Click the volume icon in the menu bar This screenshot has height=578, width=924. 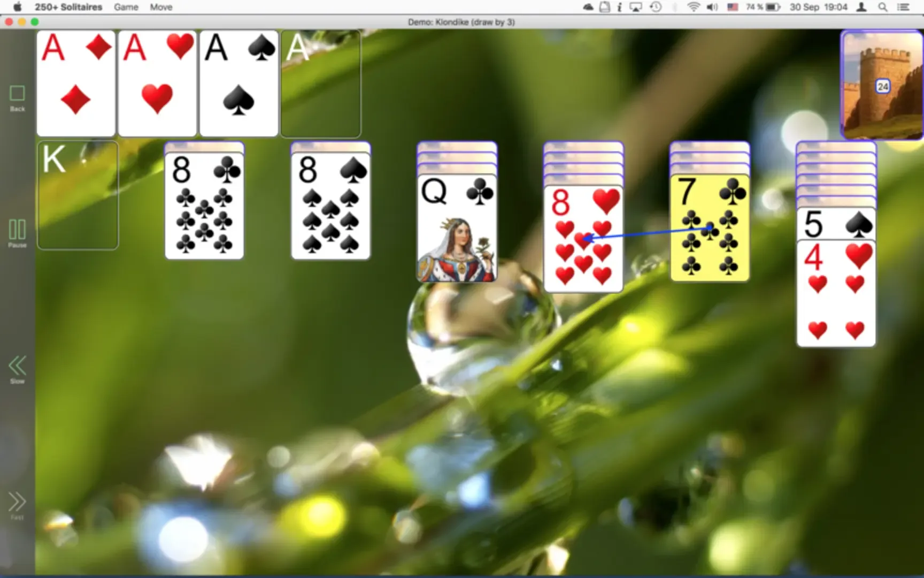coord(713,7)
